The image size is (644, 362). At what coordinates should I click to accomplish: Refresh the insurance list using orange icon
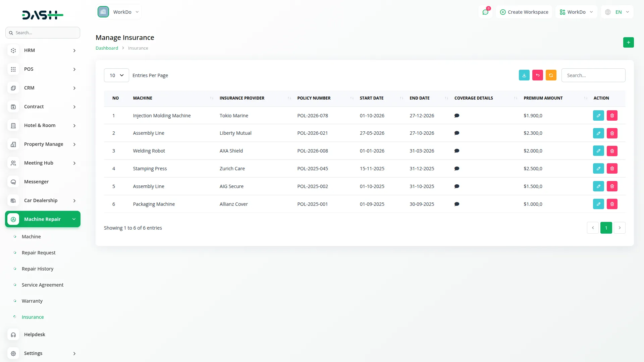pos(551,75)
